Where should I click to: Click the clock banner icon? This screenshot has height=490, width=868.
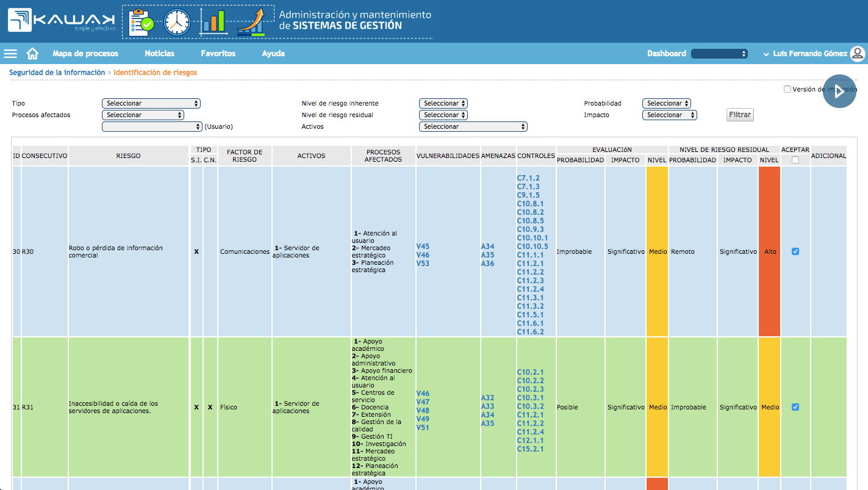[x=177, y=22]
